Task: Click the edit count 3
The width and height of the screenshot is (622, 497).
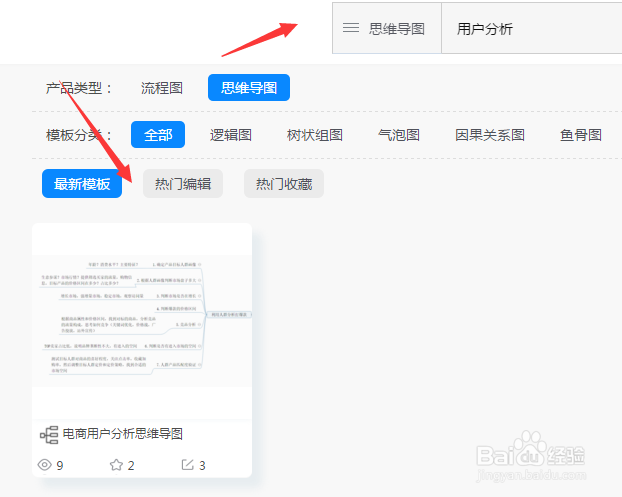Action: coord(202,465)
